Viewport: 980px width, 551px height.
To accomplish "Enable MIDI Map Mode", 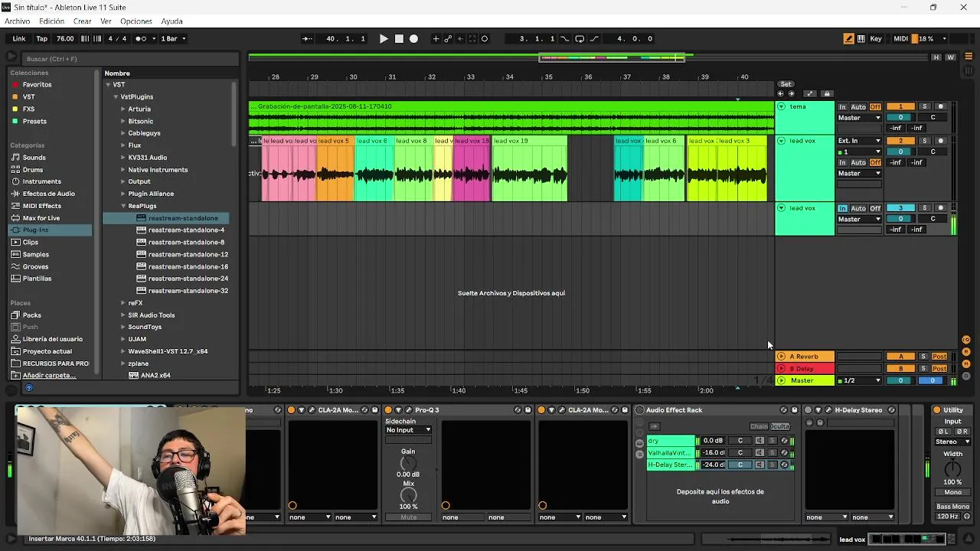I will coord(900,38).
